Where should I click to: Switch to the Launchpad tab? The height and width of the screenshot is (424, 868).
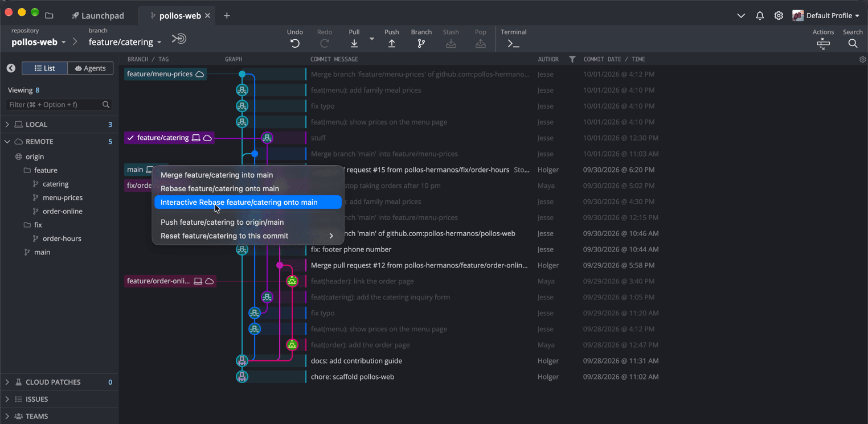pos(98,15)
